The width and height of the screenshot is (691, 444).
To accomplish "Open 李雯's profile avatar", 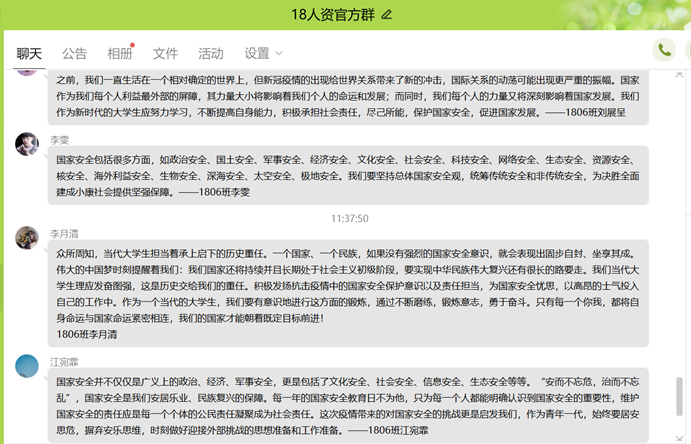I will click(x=27, y=144).
